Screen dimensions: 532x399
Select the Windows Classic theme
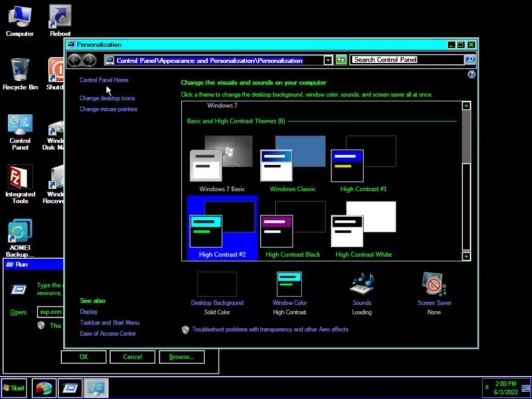tap(293, 164)
